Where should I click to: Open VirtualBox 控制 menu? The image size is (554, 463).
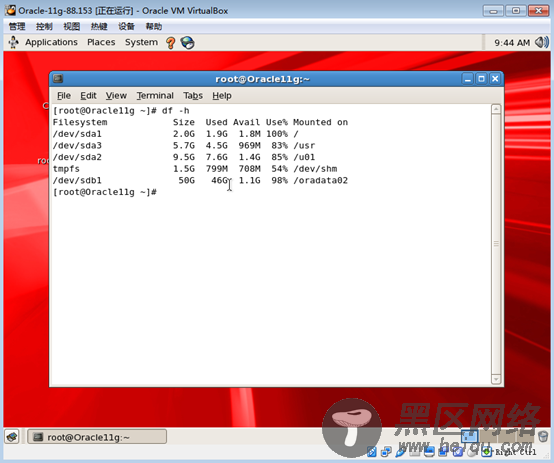coord(44,27)
